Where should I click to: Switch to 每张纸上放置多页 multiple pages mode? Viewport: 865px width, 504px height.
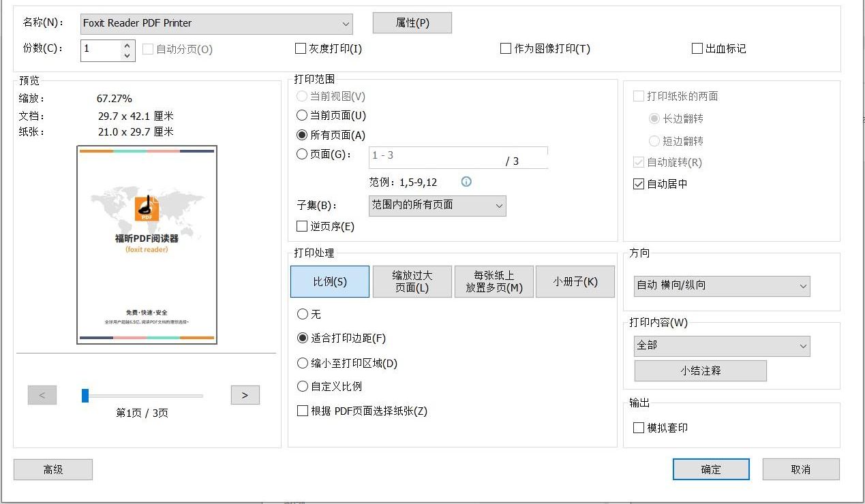pos(494,281)
